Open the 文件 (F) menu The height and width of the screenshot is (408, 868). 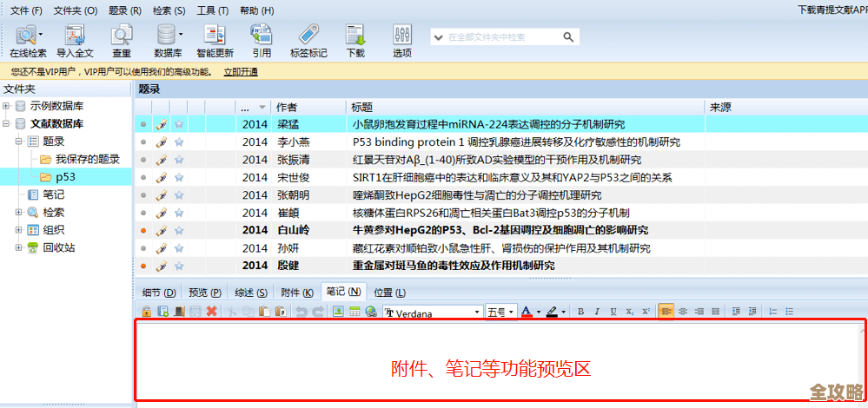point(26,10)
